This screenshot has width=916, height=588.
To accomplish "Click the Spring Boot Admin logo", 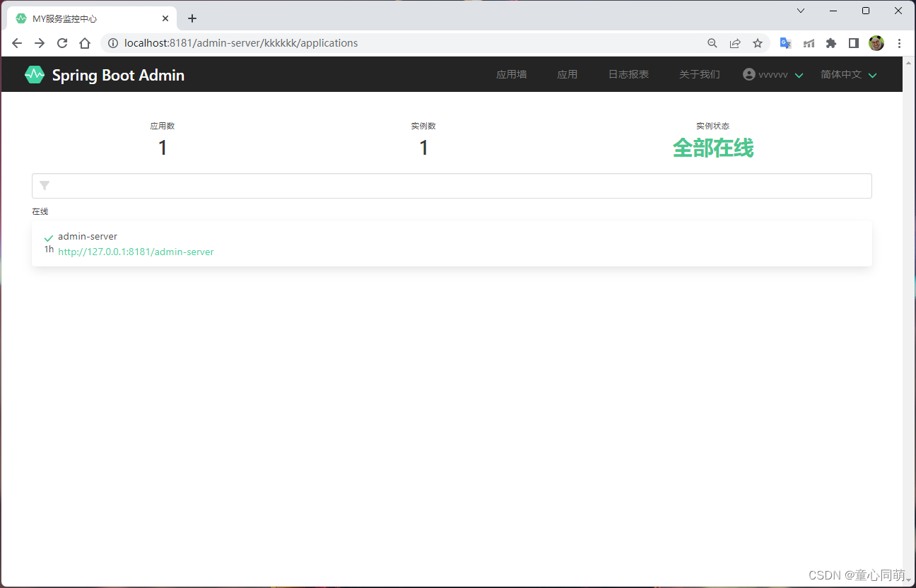I will (34, 73).
